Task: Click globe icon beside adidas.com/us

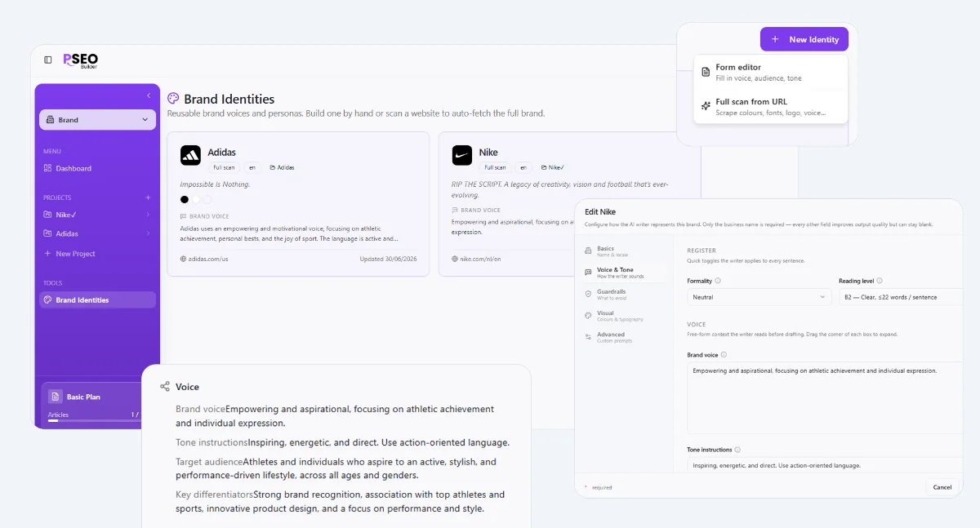Action: pos(183,260)
